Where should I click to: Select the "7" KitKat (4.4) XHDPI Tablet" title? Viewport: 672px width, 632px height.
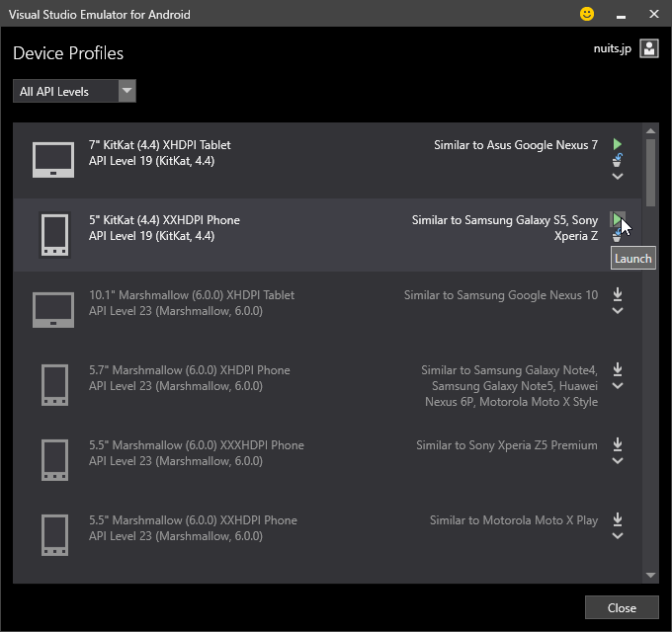(160, 145)
